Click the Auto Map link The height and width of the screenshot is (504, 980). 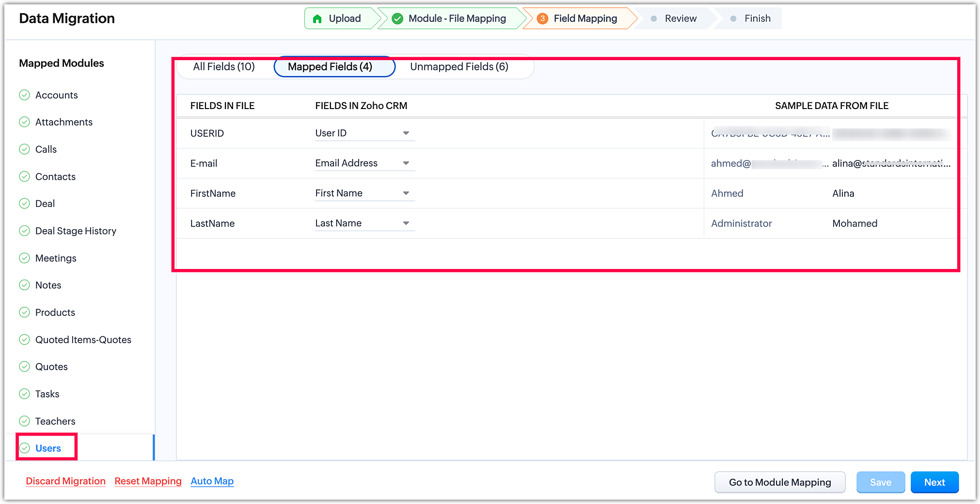(212, 481)
